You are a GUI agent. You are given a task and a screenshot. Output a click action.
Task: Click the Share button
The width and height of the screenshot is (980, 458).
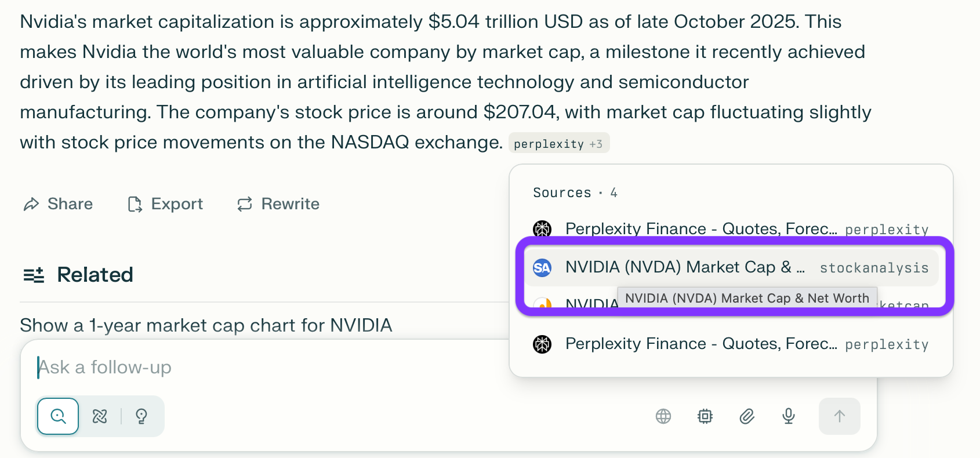tap(59, 204)
